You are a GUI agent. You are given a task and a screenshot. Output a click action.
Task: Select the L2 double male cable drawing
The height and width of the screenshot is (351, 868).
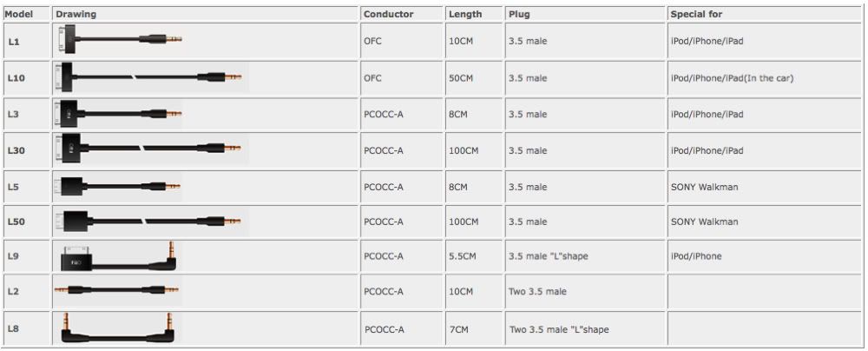click(117, 291)
